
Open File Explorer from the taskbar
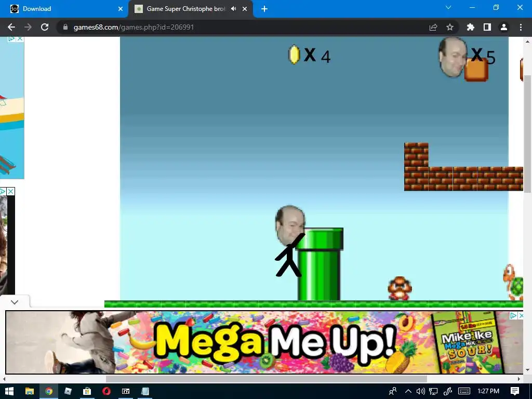(30, 391)
